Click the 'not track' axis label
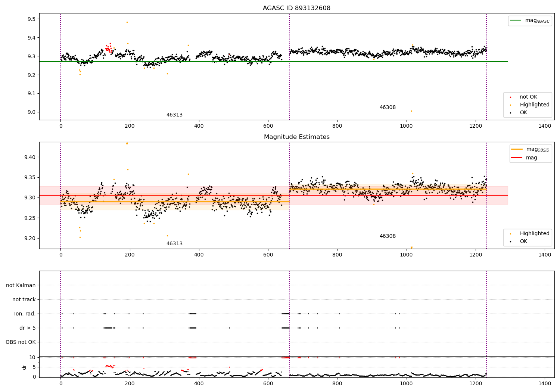 click(x=24, y=300)
